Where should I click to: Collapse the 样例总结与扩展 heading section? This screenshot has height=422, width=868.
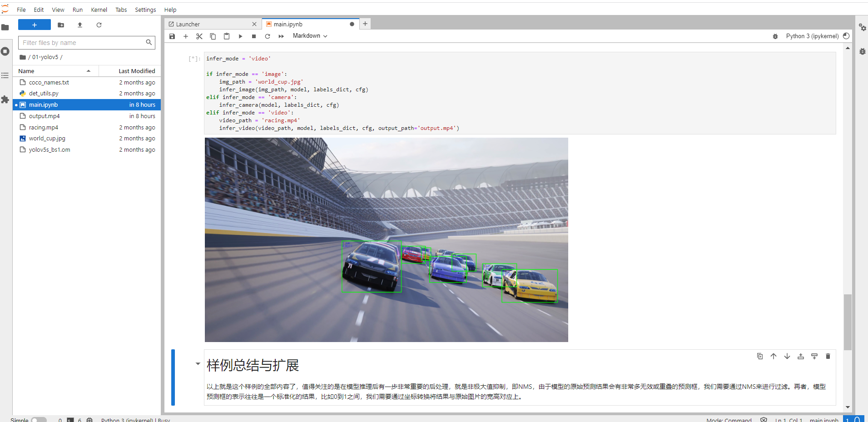[198, 364]
